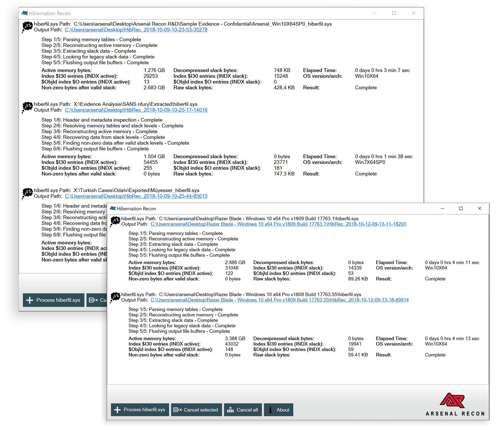The height and width of the screenshot is (443, 504).
Task: Click raw slack bytes value 59.41 KB
Action: point(358,355)
